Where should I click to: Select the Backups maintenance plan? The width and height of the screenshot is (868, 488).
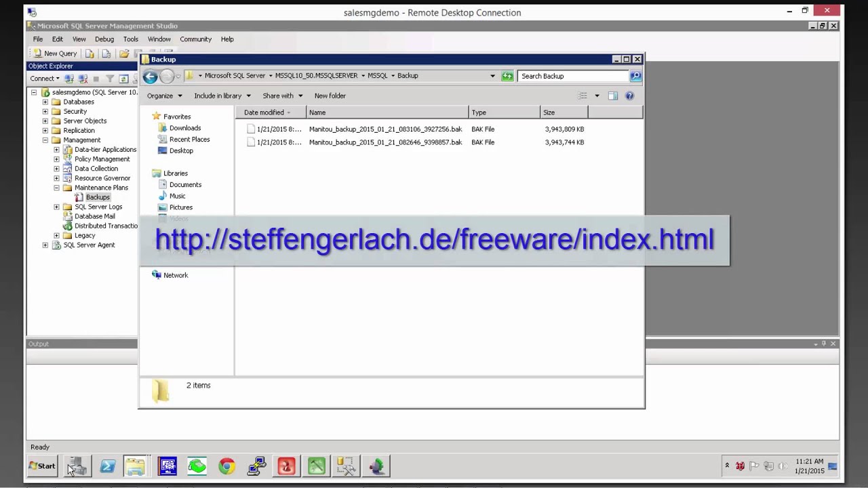(98, 197)
